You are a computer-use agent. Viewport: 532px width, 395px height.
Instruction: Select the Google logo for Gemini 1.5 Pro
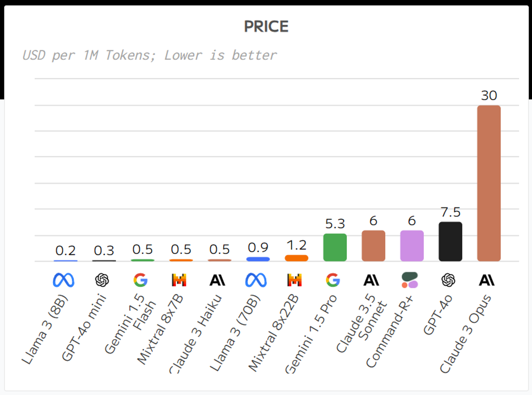pyautogui.click(x=333, y=280)
